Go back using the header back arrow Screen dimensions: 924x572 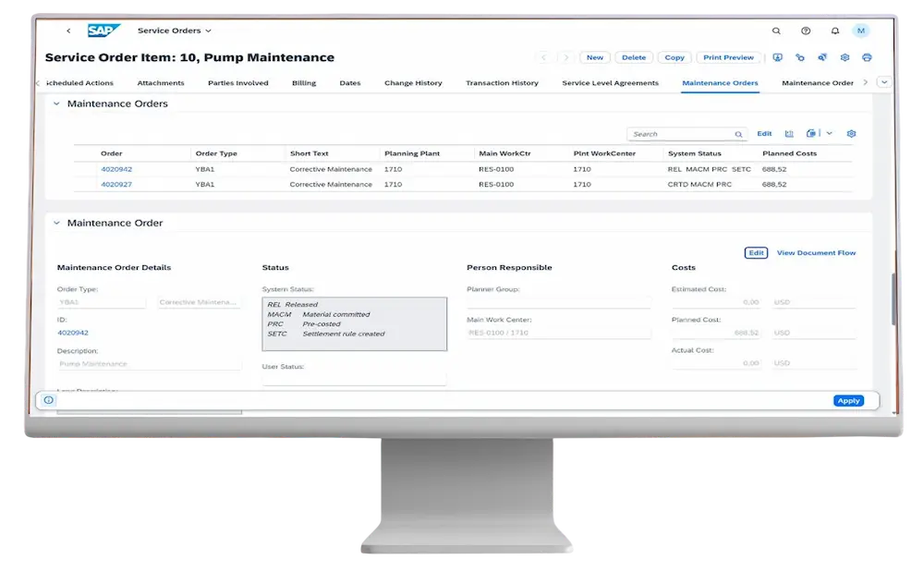(68, 30)
